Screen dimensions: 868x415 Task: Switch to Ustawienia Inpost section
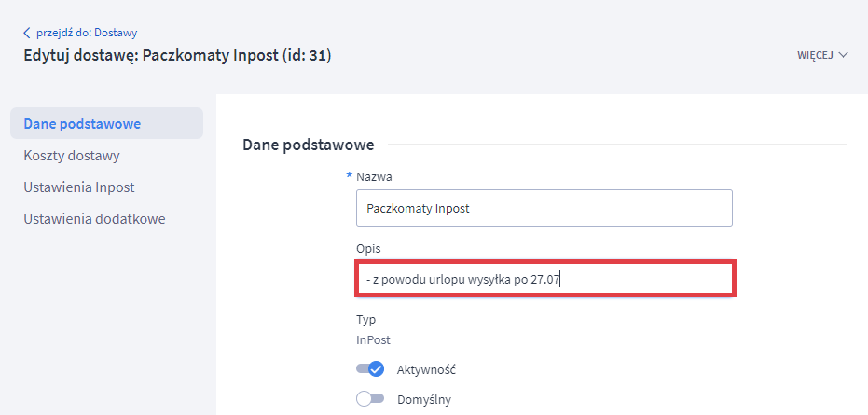tap(79, 187)
